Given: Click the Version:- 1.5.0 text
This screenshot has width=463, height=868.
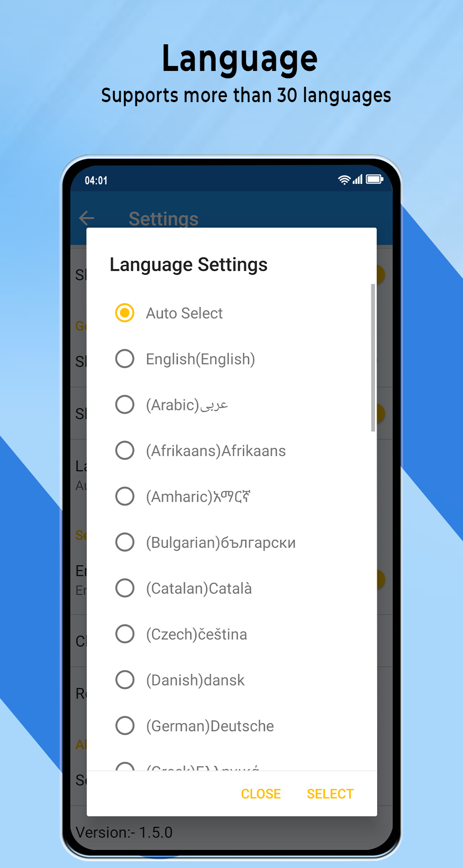Looking at the screenshot, I should coord(124,832).
